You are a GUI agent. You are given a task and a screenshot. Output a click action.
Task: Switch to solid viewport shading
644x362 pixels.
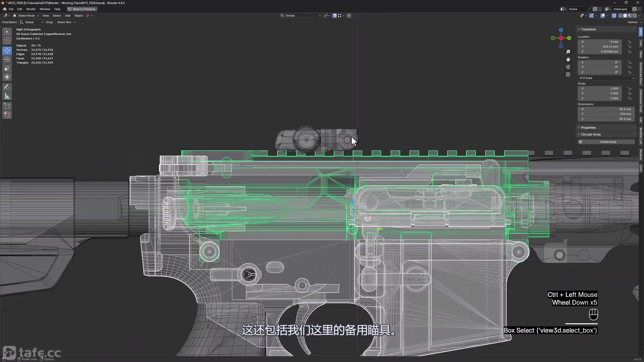625,16
